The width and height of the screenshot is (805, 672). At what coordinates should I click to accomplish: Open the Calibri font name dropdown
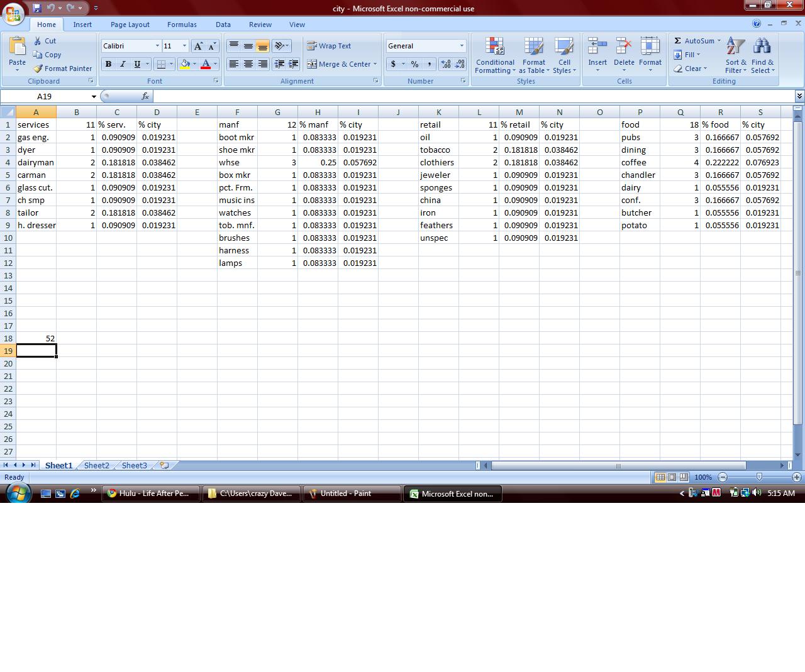[157, 46]
